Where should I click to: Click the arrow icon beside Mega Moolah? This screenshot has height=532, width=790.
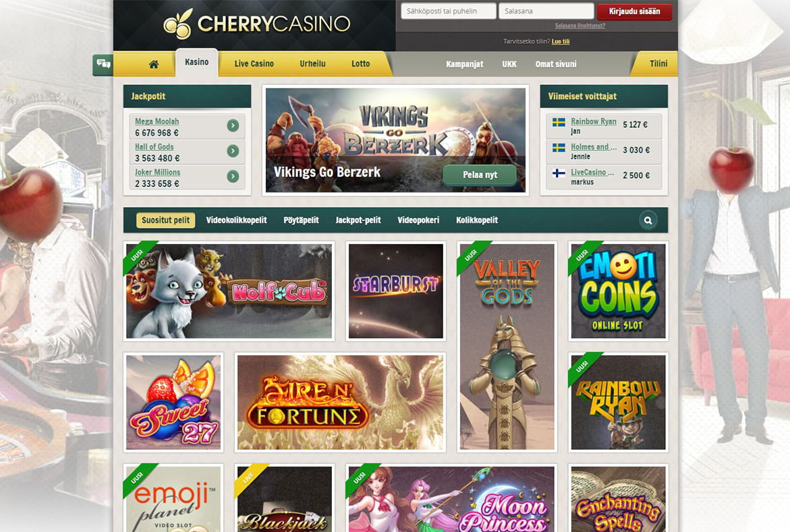click(x=233, y=125)
